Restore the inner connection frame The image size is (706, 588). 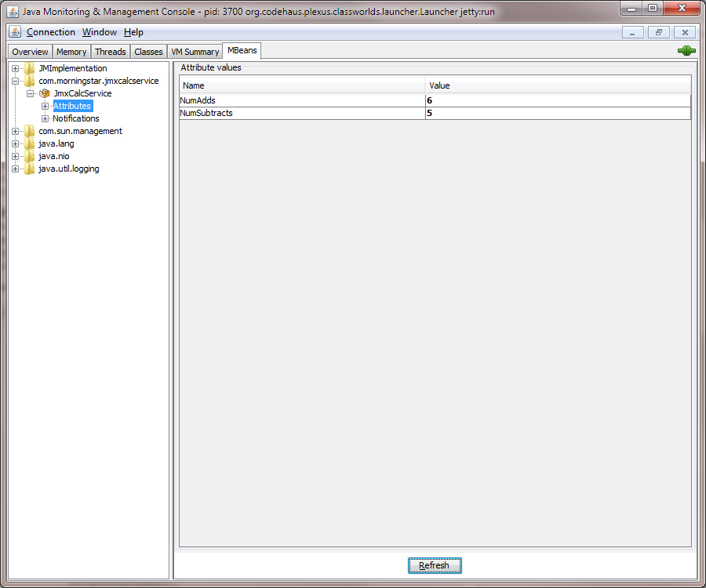659,32
